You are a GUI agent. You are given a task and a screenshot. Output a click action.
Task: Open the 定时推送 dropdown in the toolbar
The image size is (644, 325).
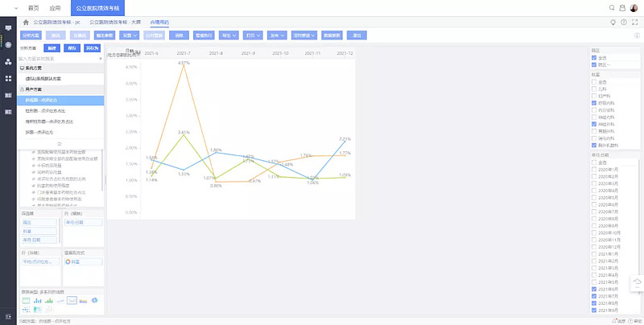(304, 35)
